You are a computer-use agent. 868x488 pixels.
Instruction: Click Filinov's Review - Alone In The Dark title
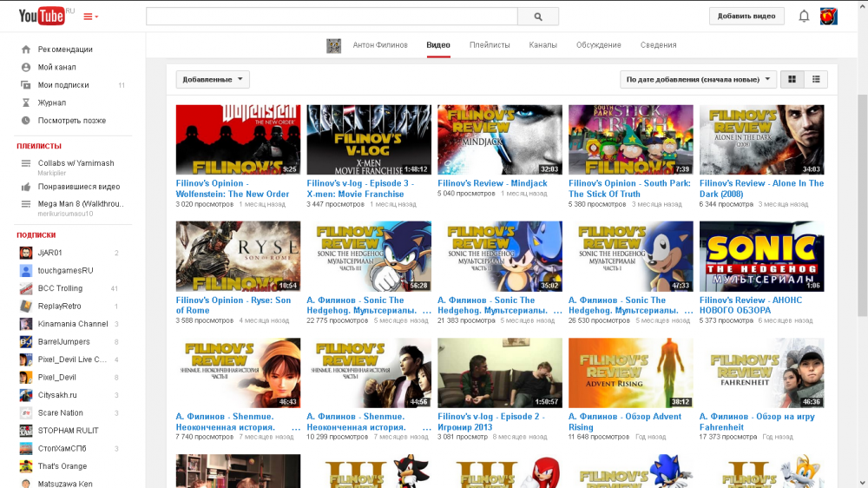(761, 188)
